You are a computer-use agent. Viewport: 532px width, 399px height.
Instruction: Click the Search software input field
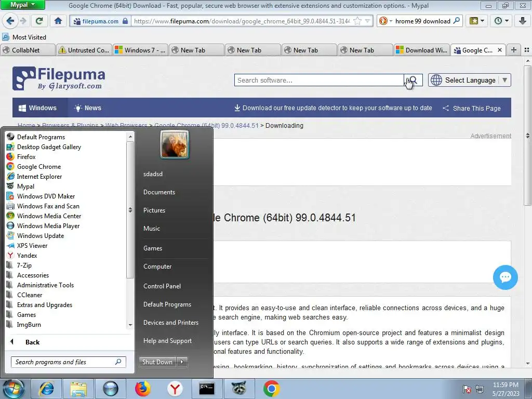319,80
